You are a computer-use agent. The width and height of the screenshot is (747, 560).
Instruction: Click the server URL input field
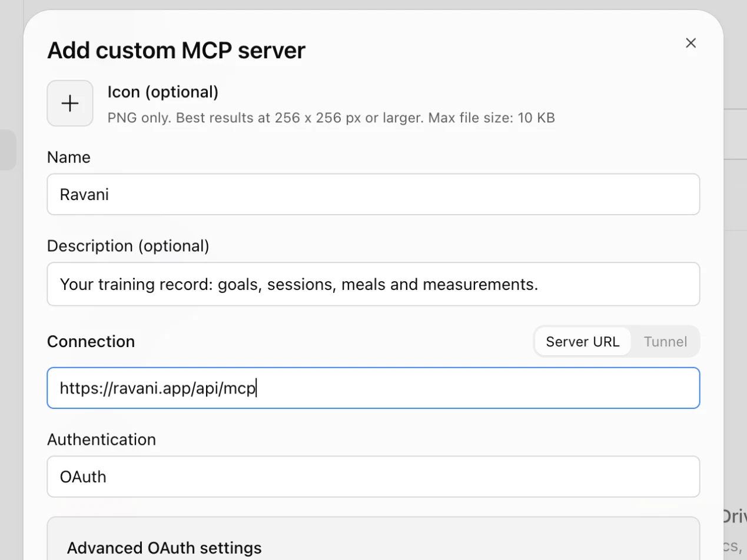coord(373,388)
